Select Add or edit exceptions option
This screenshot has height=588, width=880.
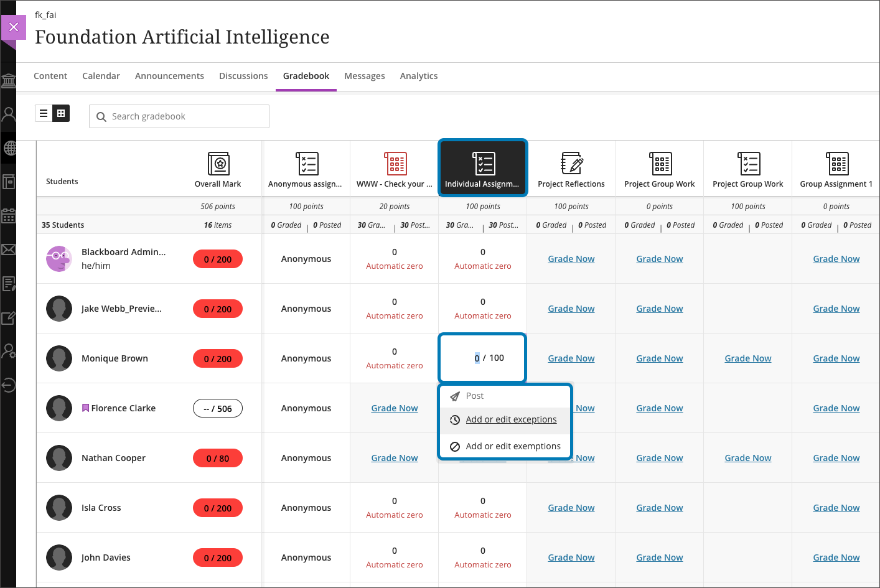511,419
